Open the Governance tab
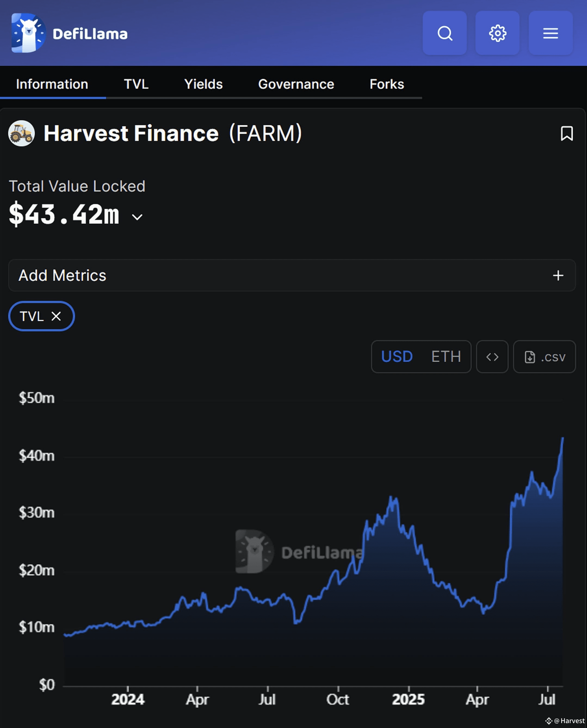Screen dimensions: 587x728 tap(296, 84)
